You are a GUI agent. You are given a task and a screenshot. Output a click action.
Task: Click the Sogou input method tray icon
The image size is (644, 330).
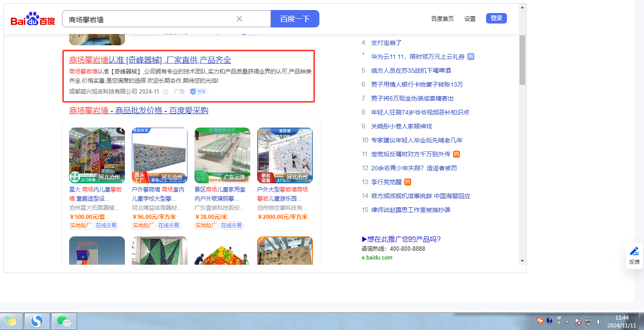[x=540, y=321]
